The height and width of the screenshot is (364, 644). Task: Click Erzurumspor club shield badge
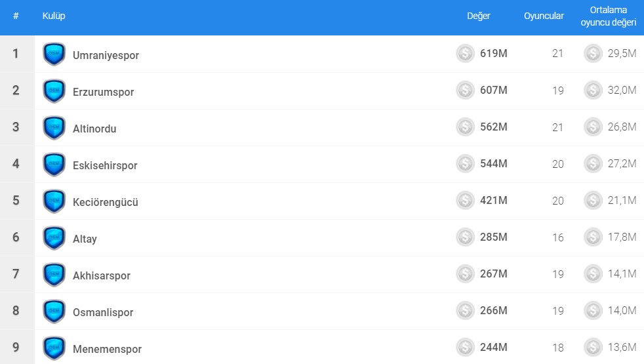[x=54, y=91]
